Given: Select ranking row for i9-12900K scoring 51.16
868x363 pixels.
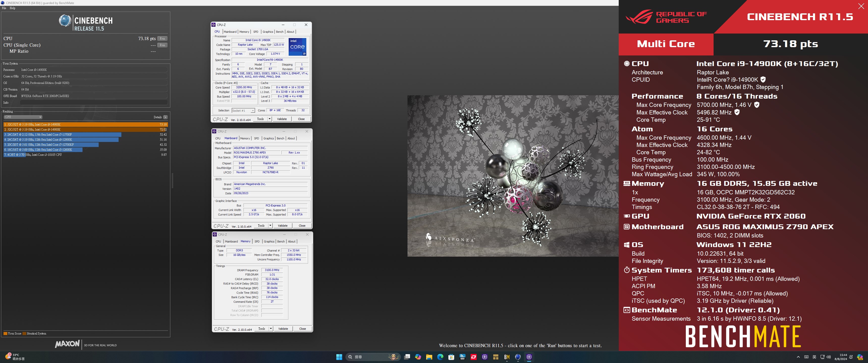Looking at the screenshot, I should pos(86,140).
